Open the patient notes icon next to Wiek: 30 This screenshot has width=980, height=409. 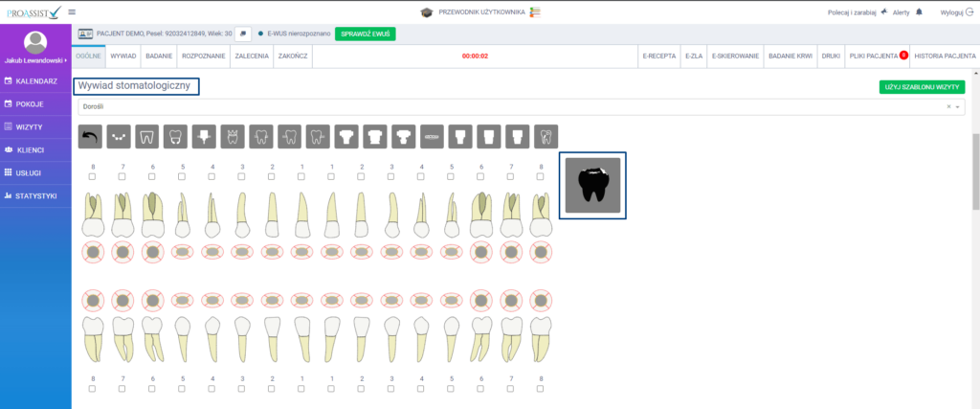243,34
